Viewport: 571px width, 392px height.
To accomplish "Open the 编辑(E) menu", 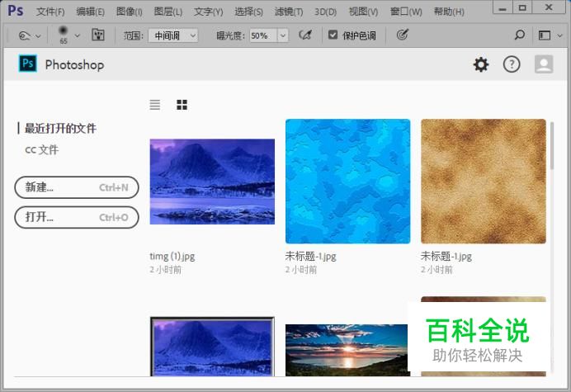I will [90, 12].
